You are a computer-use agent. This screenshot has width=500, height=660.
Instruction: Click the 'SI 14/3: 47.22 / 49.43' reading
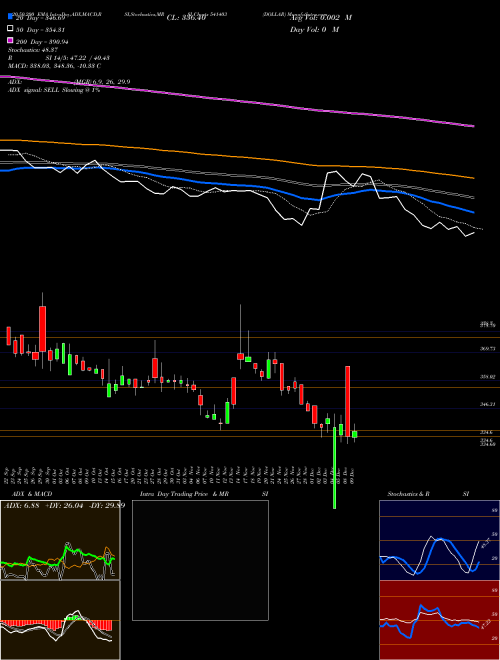click(78, 58)
